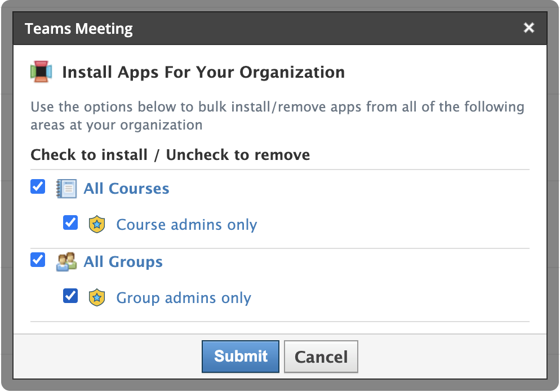
Task: Uncheck the All Courses checkbox
Action: [x=38, y=187]
